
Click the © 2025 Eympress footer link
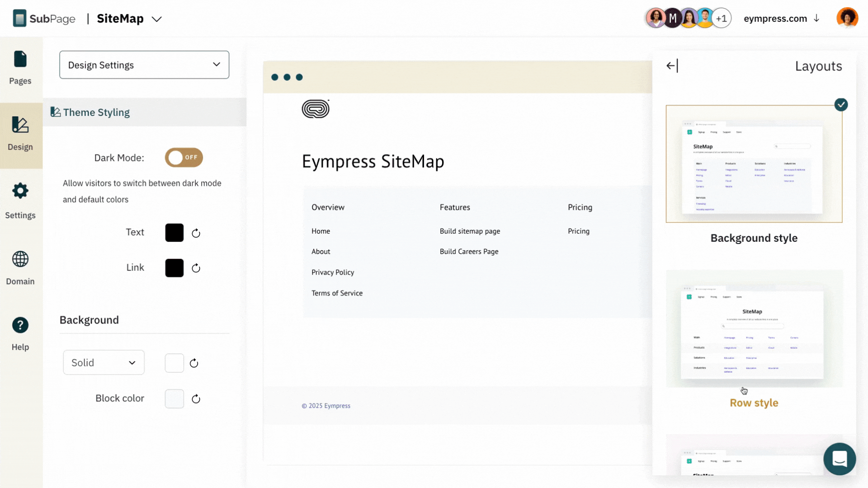click(x=326, y=406)
